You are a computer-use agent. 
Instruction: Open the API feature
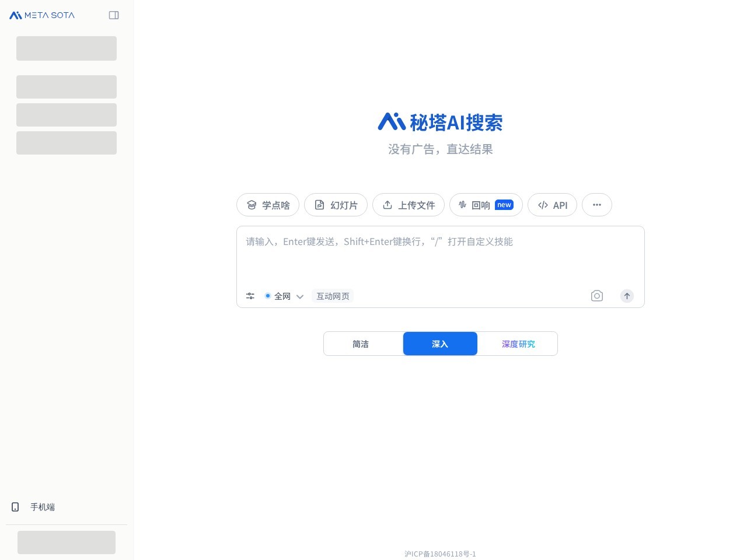[x=552, y=205]
